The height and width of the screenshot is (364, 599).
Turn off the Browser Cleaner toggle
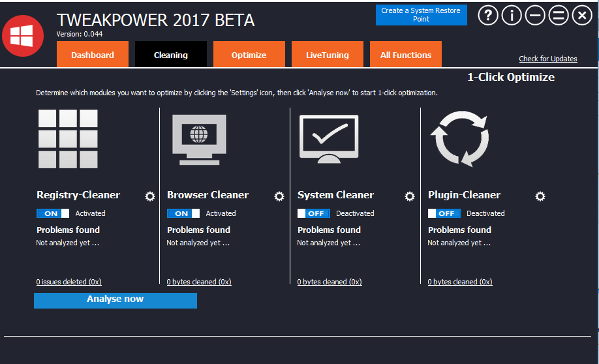[183, 213]
